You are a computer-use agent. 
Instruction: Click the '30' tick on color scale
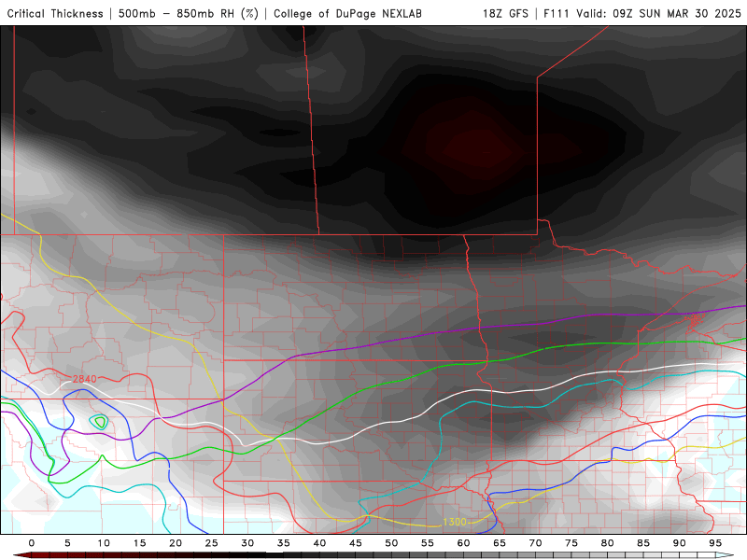pyautogui.click(x=247, y=543)
